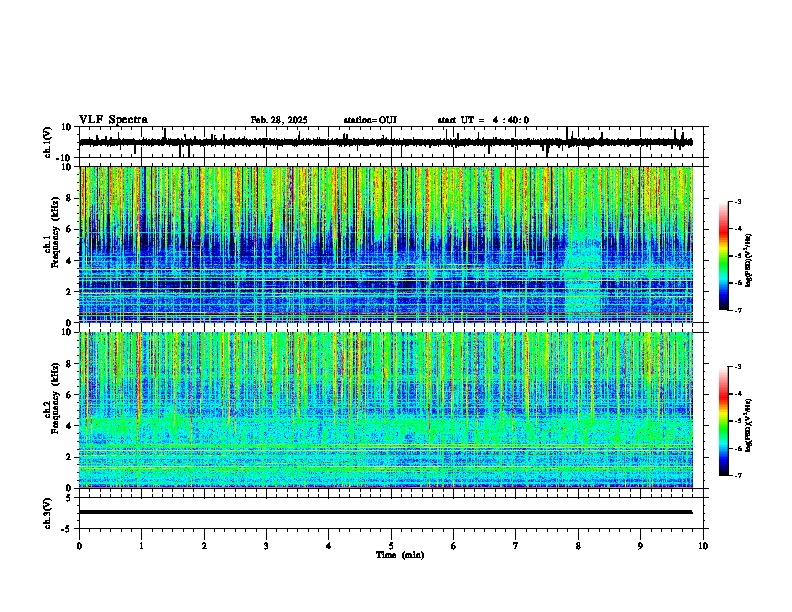Click the ch.3 flat voltage trace panel
792x612 pixels.
click(x=393, y=513)
